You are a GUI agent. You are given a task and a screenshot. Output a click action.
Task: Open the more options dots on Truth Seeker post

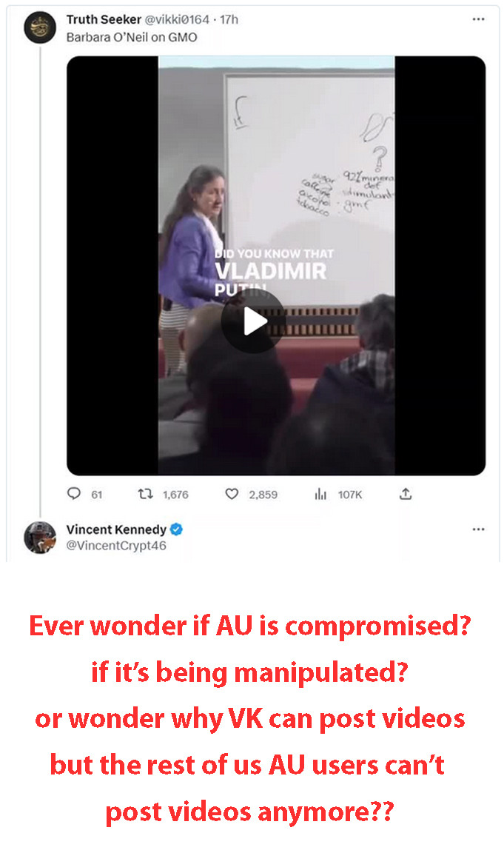(478, 19)
